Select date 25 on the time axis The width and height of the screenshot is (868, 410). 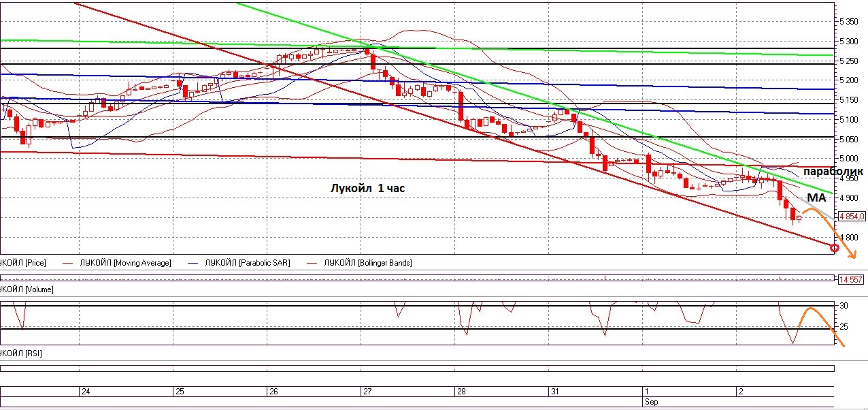coord(180,392)
